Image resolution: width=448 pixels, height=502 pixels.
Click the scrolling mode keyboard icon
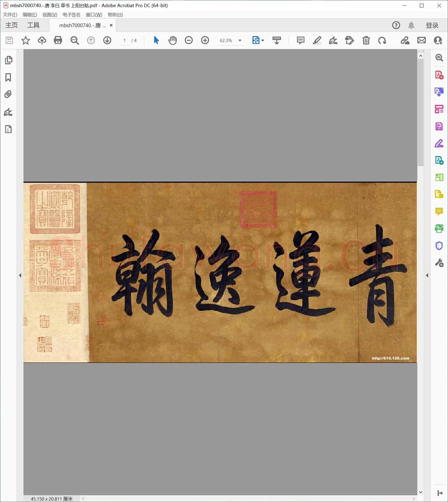click(277, 40)
